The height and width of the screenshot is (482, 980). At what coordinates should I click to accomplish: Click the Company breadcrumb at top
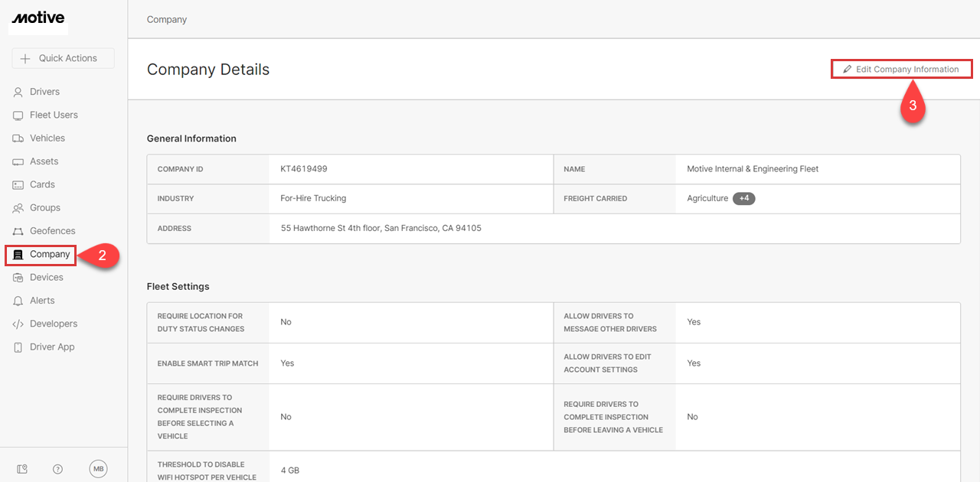(x=167, y=19)
